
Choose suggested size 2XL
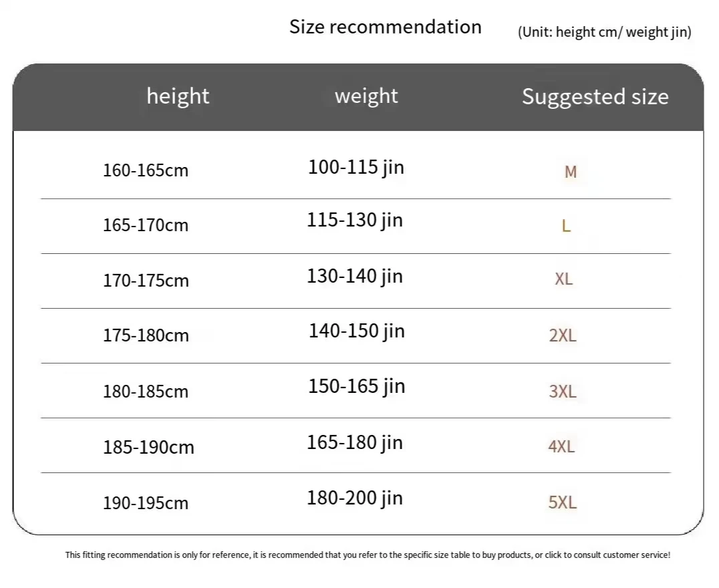[x=562, y=335]
